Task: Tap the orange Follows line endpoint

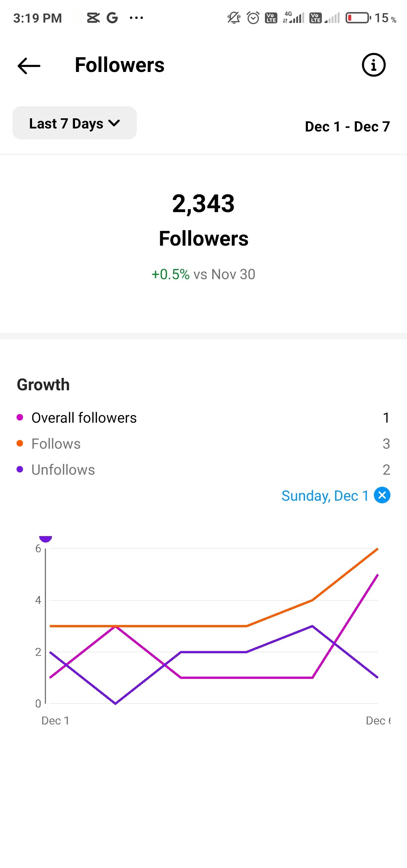Action: (377, 549)
